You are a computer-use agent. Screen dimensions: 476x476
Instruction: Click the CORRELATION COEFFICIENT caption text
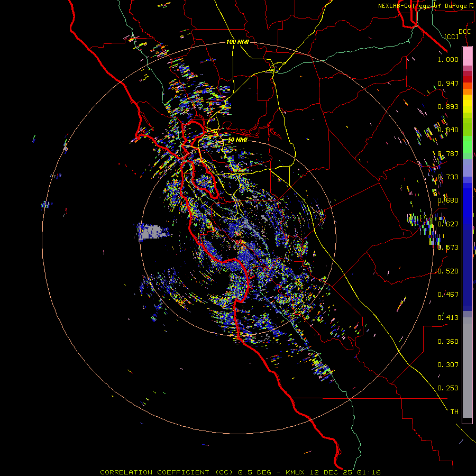coord(154,472)
